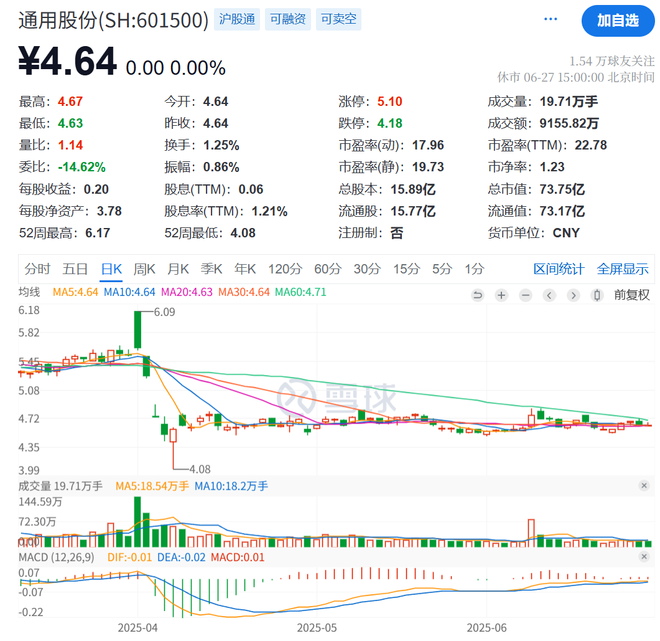Image resolution: width=660 pixels, height=641 pixels.
Task: Move chart left with back arrow icon
Action: [549, 295]
